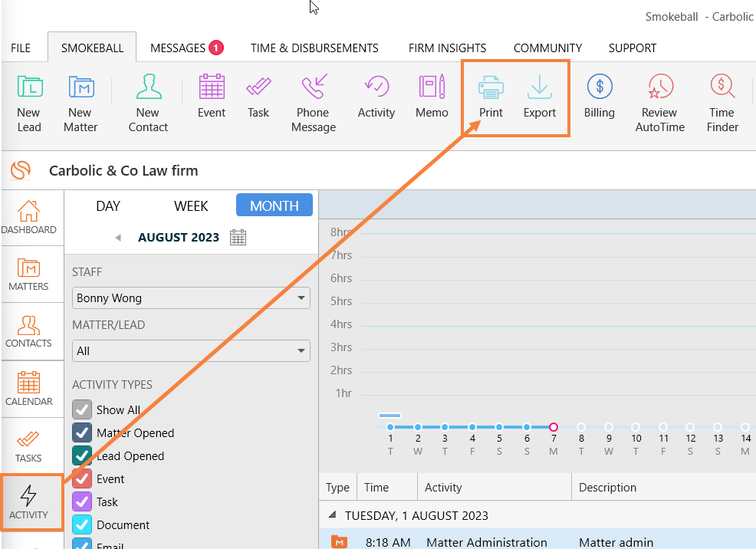The width and height of the screenshot is (756, 549).
Task: Open the MESSAGES tab
Action: (x=187, y=48)
